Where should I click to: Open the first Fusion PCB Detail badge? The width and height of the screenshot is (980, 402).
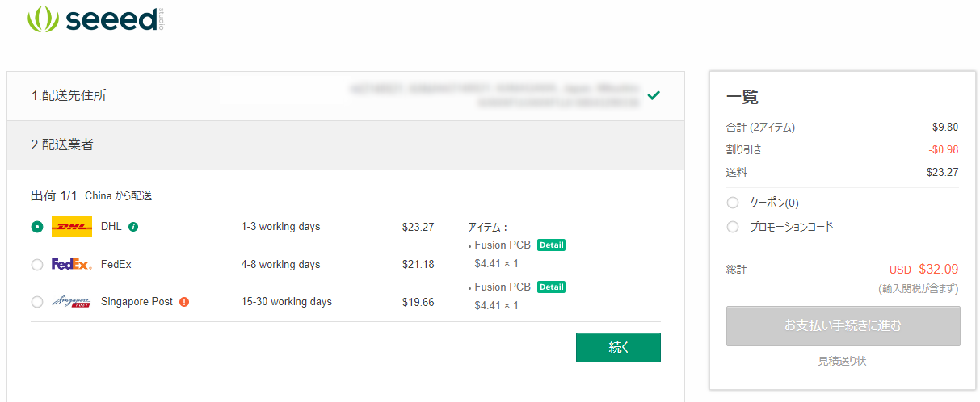tap(551, 245)
